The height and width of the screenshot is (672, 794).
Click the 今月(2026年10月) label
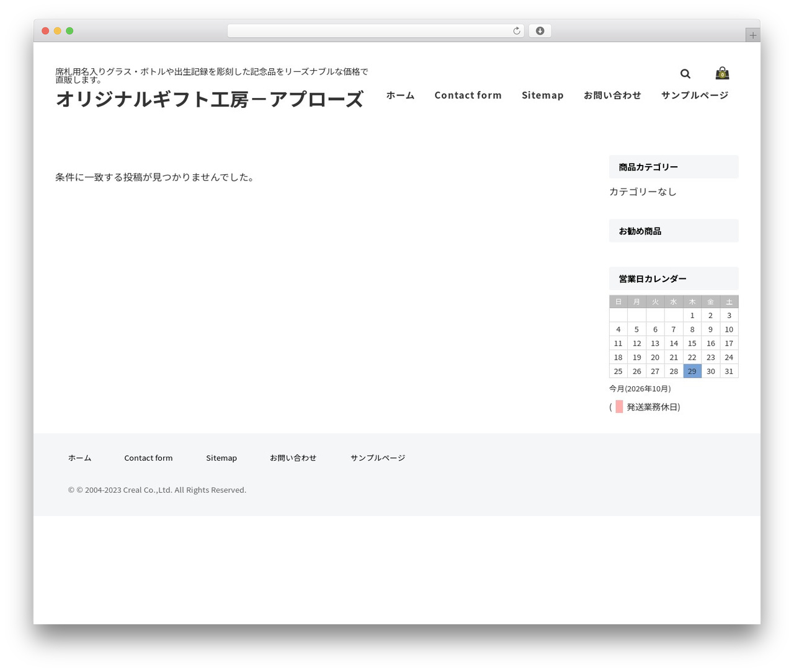(x=640, y=389)
